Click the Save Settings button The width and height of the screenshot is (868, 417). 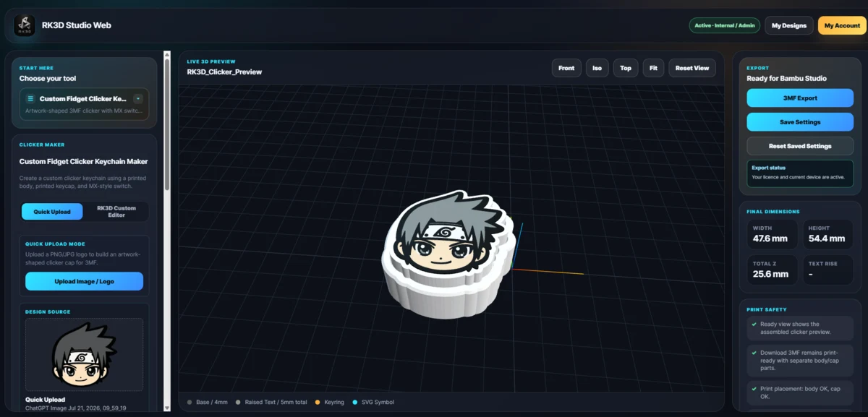pyautogui.click(x=800, y=122)
